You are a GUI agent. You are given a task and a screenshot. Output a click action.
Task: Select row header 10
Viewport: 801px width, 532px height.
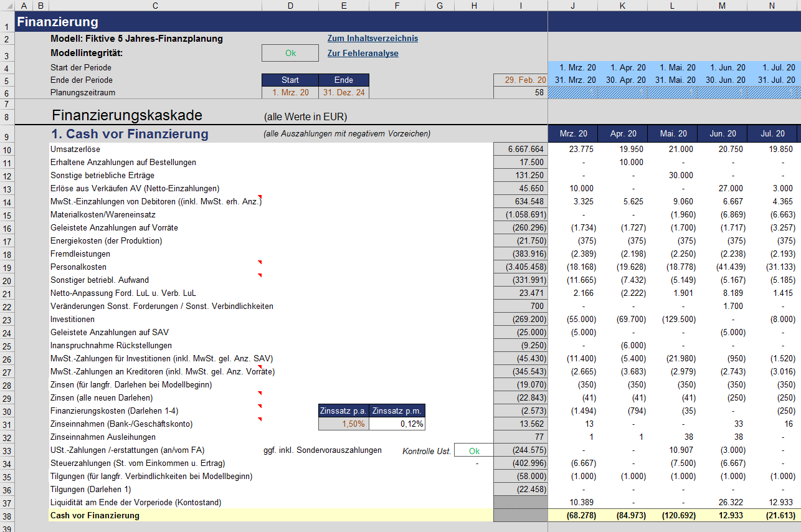click(7, 150)
